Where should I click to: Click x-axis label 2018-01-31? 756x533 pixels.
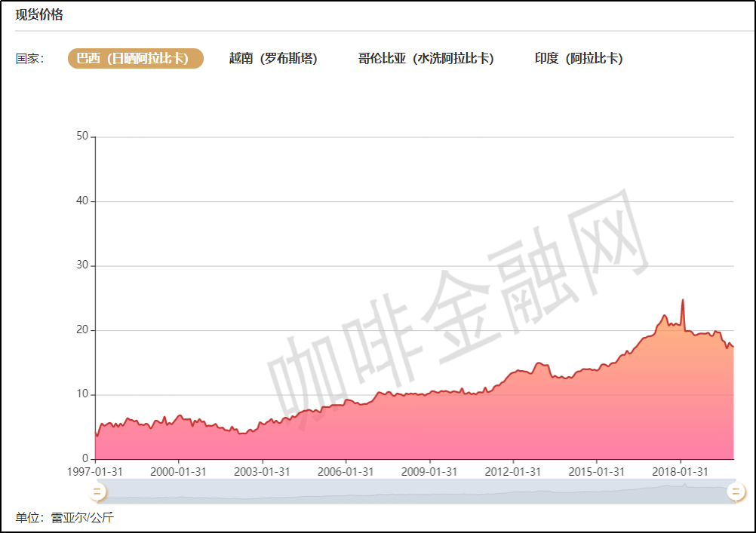[681, 471]
